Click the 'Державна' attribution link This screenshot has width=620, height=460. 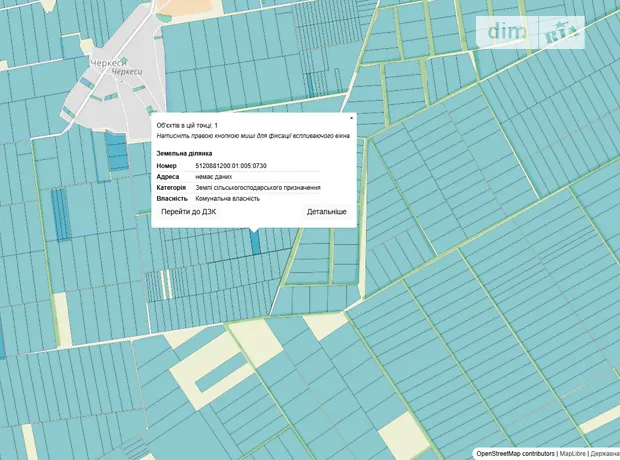coord(604,453)
